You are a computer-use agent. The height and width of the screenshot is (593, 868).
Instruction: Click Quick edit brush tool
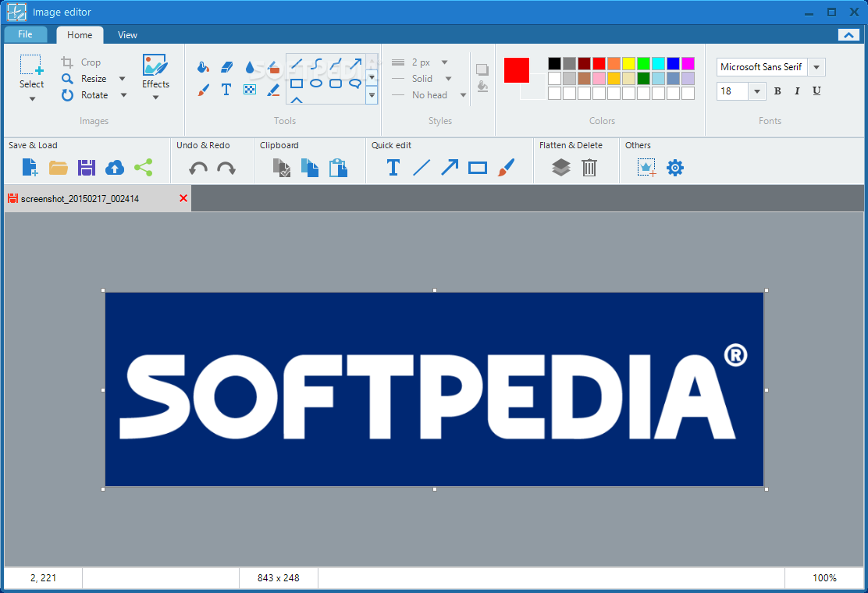pyautogui.click(x=505, y=167)
